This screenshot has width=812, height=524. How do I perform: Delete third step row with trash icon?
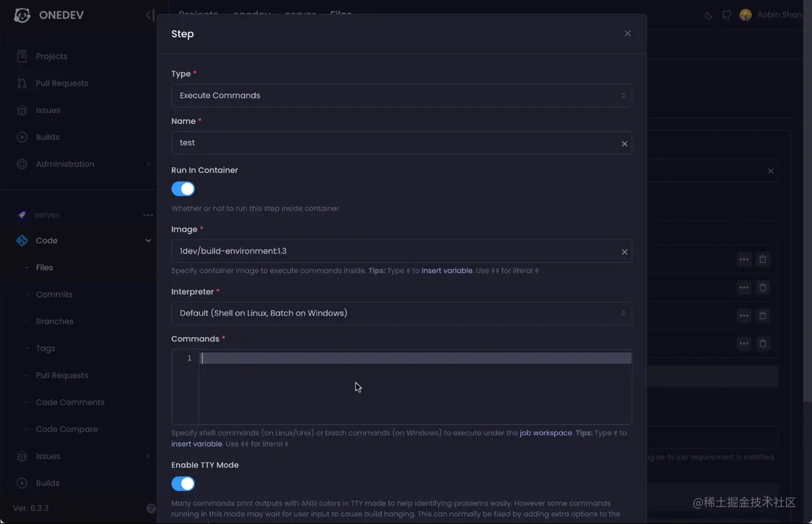762,316
